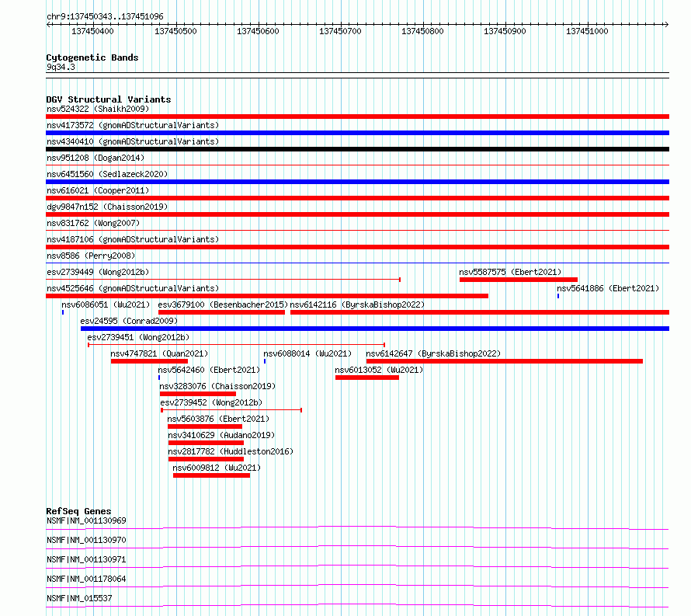Click the nsv6009812 (Wu2021) label
This screenshot has width=691, height=616.
[x=217, y=468]
